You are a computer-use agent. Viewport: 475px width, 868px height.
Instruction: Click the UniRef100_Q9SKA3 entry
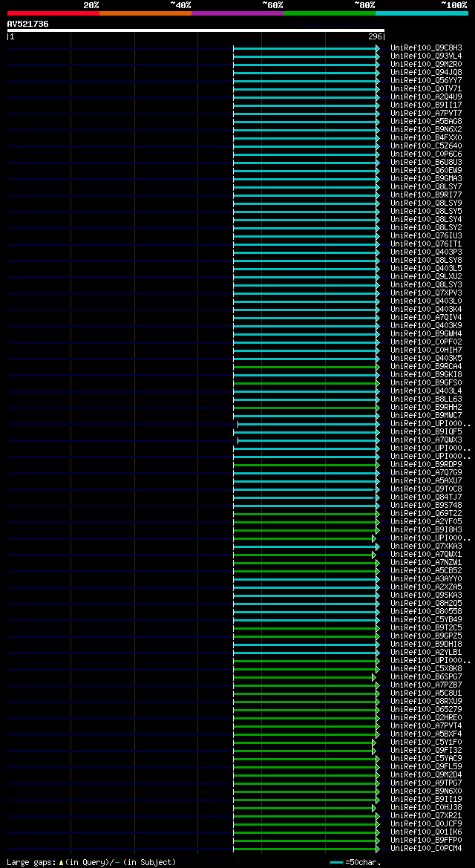click(x=426, y=595)
